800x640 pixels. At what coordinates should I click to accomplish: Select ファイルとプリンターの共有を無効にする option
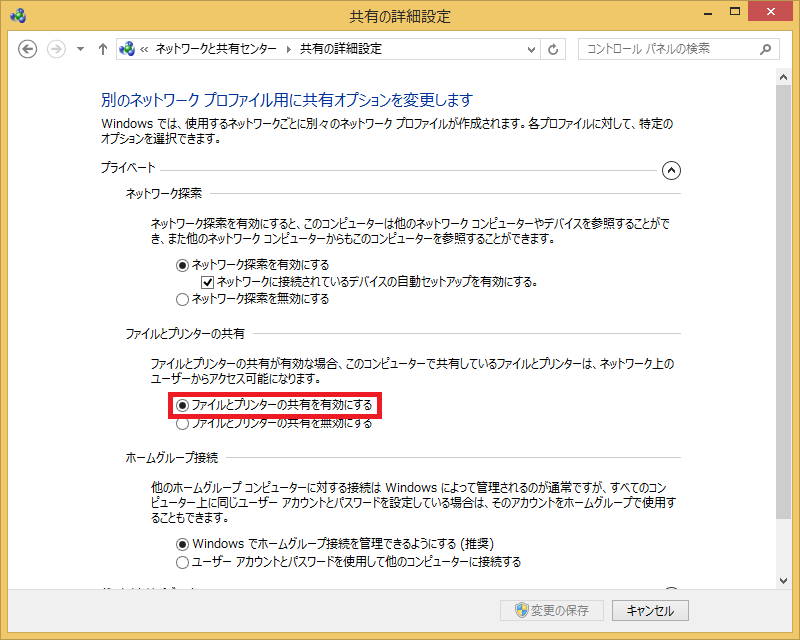181,424
